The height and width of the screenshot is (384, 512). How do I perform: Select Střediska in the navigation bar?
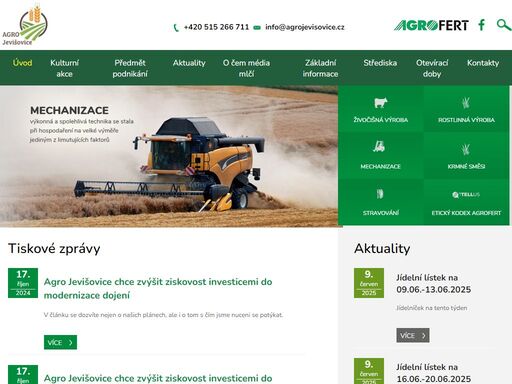click(380, 63)
